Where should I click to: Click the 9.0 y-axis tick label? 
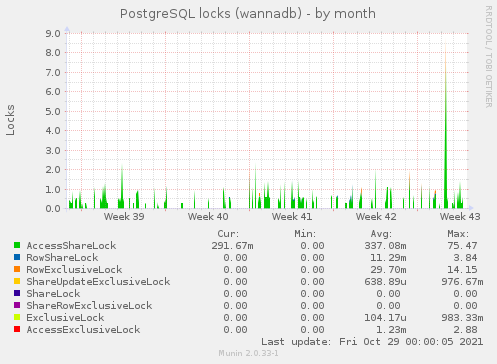click(x=53, y=33)
